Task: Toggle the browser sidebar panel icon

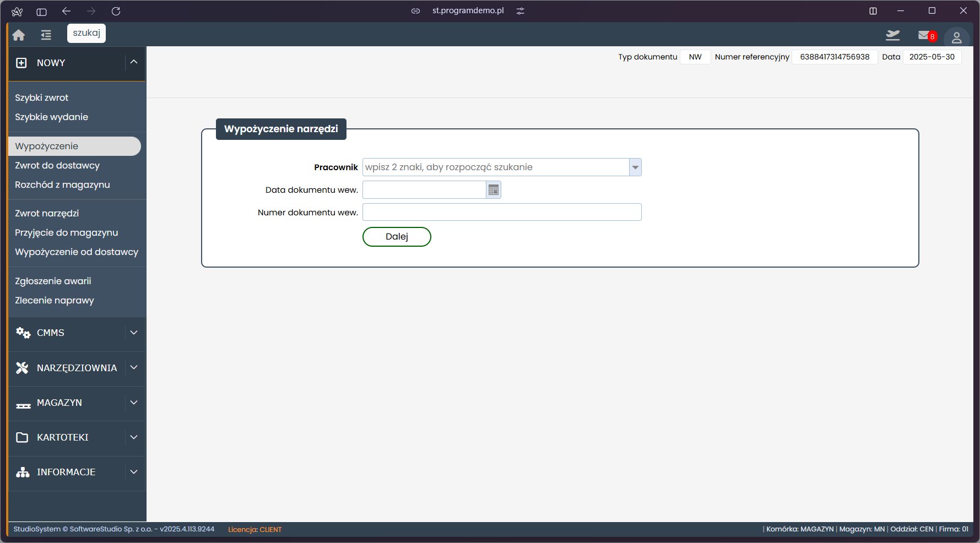Action: click(41, 12)
